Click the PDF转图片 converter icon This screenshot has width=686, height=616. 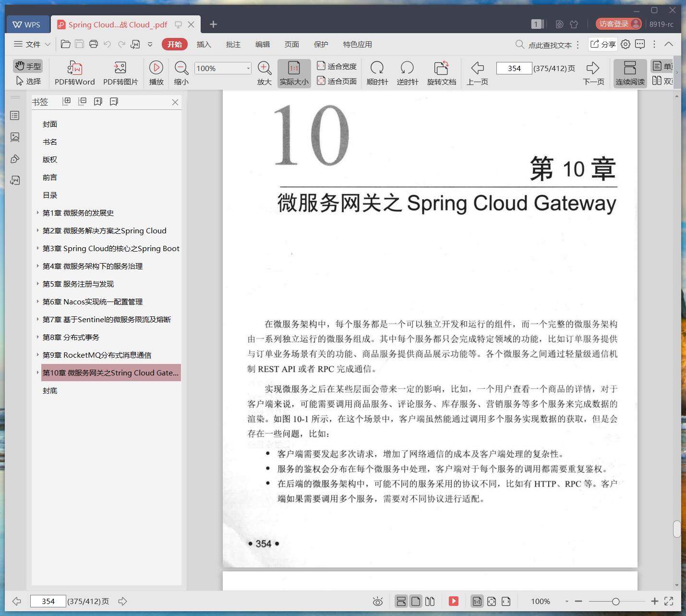[x=120, y=68]
